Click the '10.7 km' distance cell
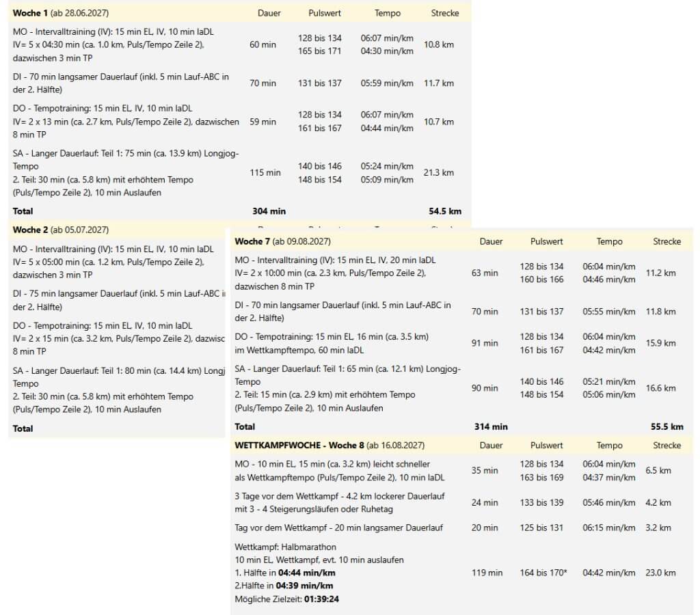 pyautogui.click(x=439, y=122)
